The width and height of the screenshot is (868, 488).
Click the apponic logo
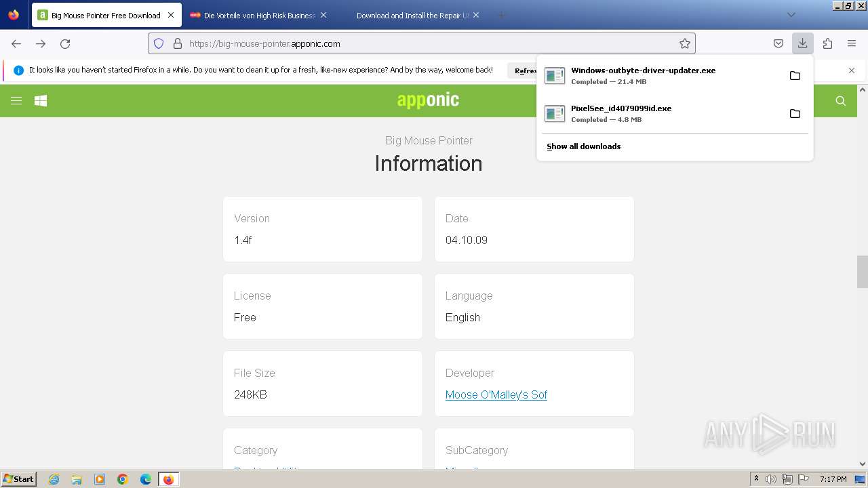point(428,100)
